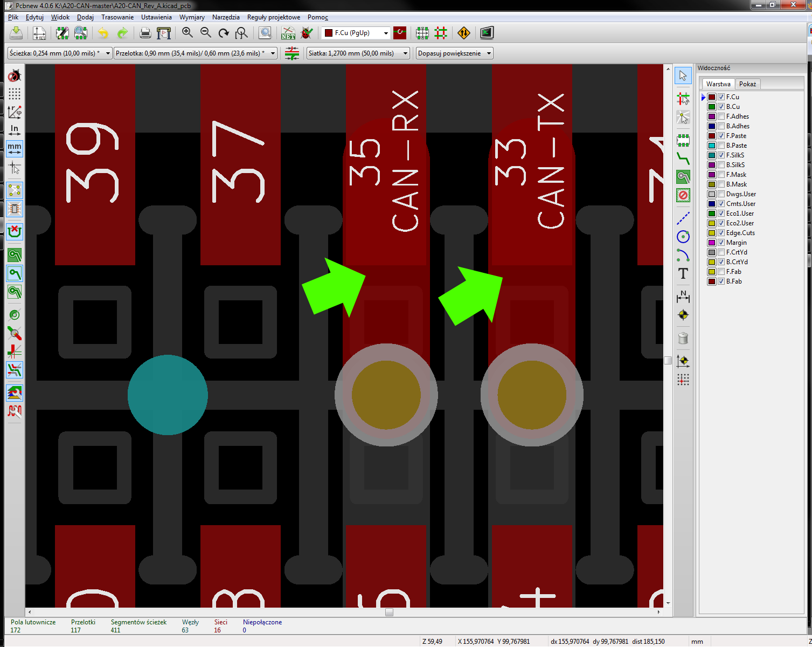The width and height of the screenshot is (812, 647).
Task: Select the Highlight net tool
Action: pos(683,99)
